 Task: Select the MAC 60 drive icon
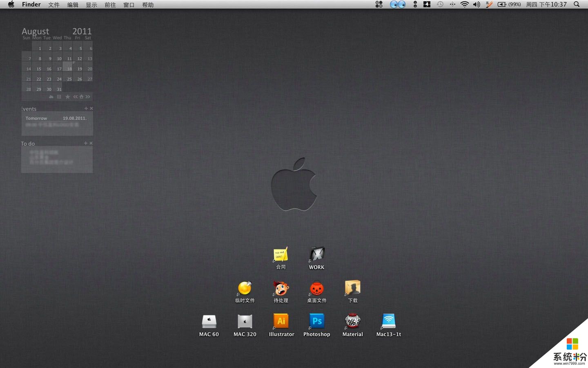[209, 321]
